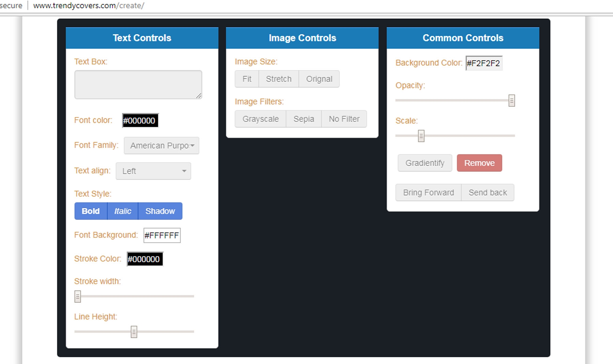
Task: Select Fit image size
Action: pos(247,79)
